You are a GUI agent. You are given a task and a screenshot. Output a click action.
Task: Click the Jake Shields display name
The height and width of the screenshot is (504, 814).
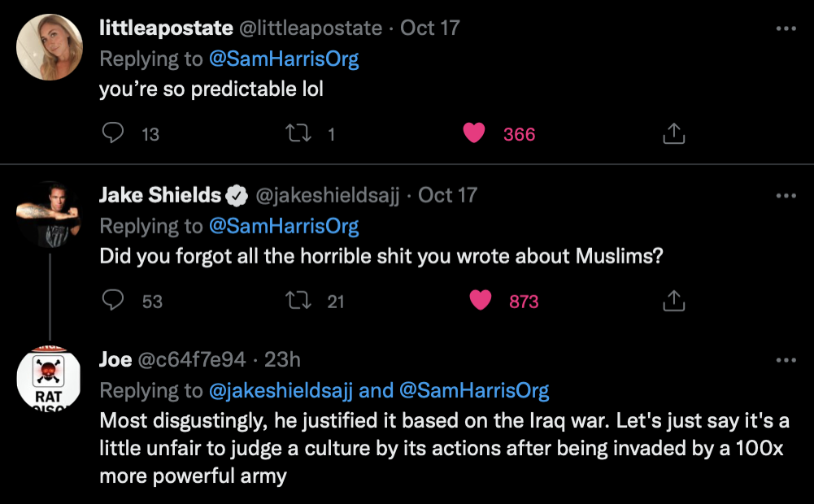[x=160, y=195]
